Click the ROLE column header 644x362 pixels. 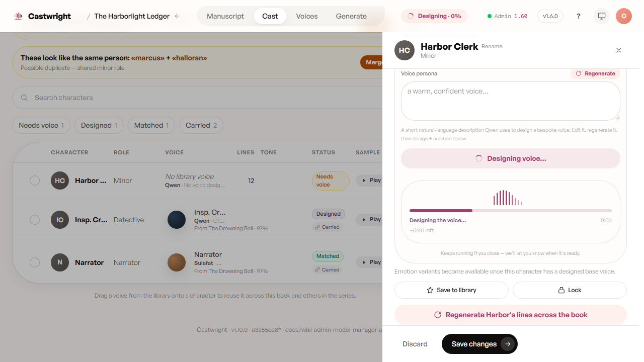tap(122, 152)
